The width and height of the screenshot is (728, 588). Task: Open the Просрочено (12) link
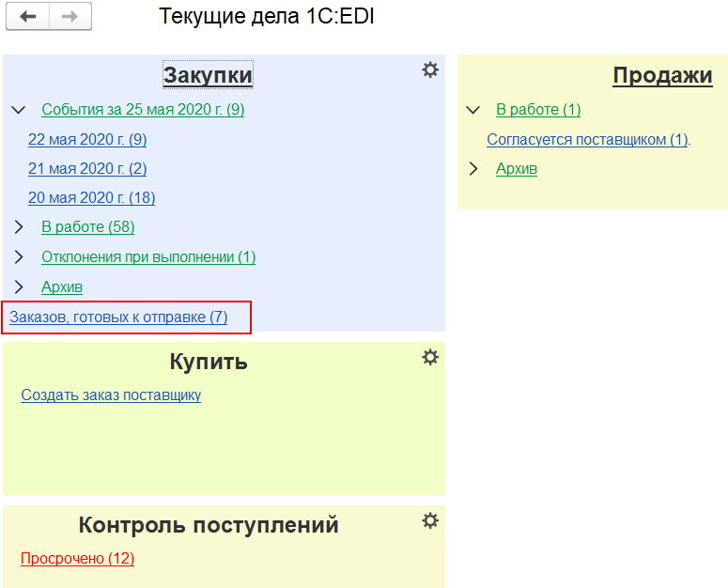pyautogui.click(x=78, y=558)
